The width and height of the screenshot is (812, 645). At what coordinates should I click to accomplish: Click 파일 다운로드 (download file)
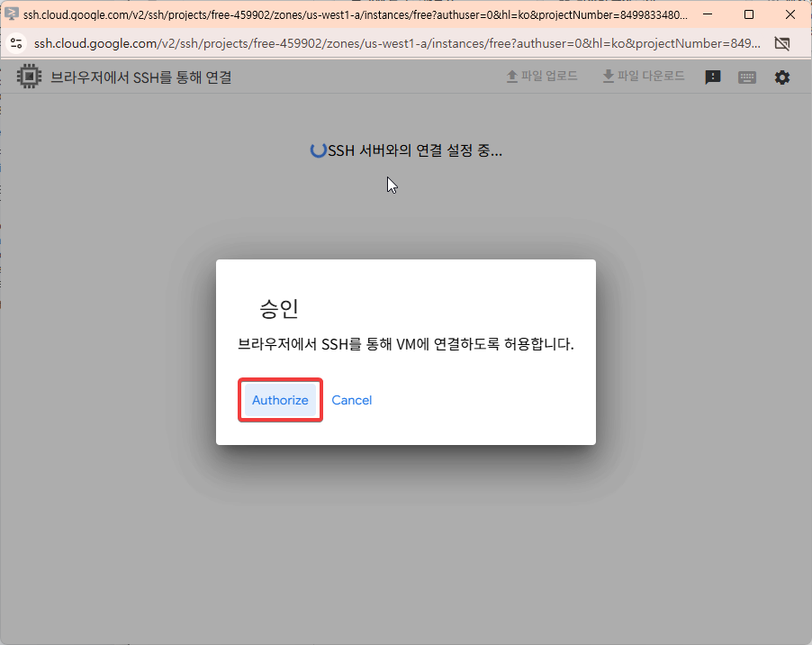click(x=643, y=77)
